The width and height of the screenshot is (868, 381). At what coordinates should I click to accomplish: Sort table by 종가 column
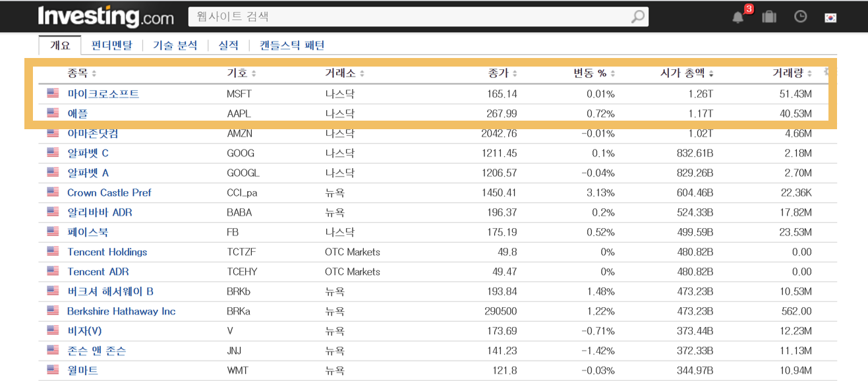(x=503, y=73)
